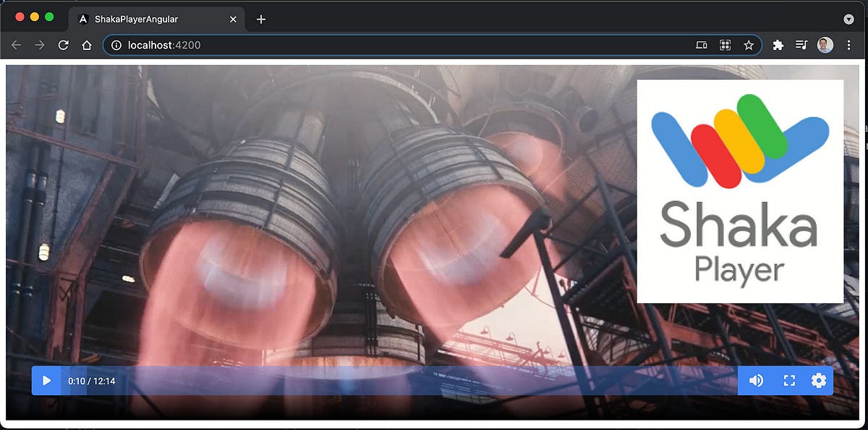Image resolution: width=868 pixels, height=430 pixels.
Task: Click the volume speaker icon
Action: pyautogui.click(x=757, y=380)
